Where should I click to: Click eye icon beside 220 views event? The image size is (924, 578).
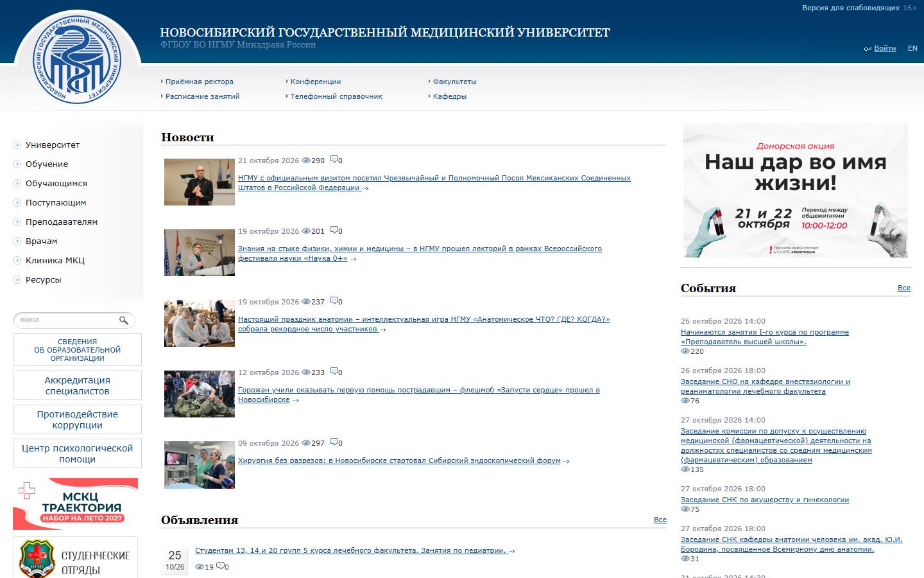685,351
